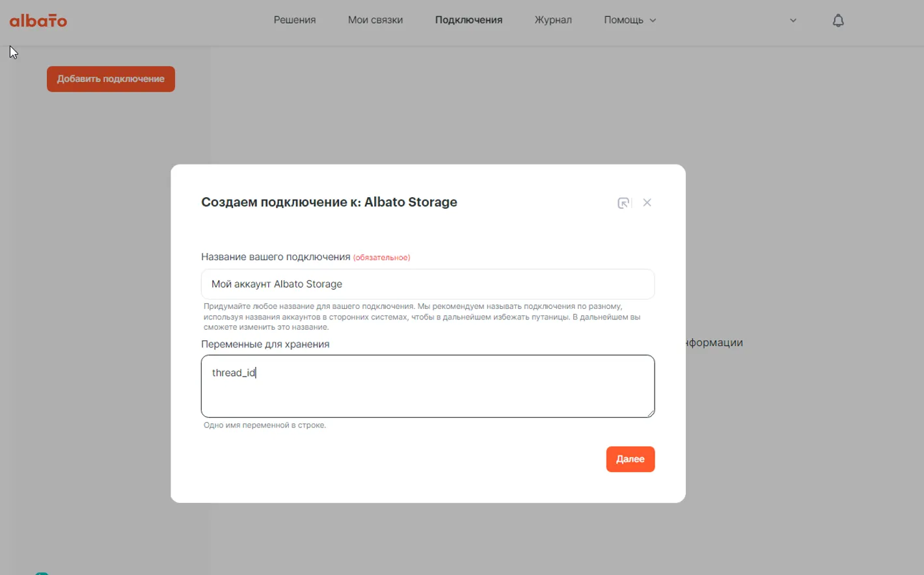The height and width of the screenshot is (575, 924).
Task: Close the Albato Storage connection dialog
Action: (x=647, y=203)
